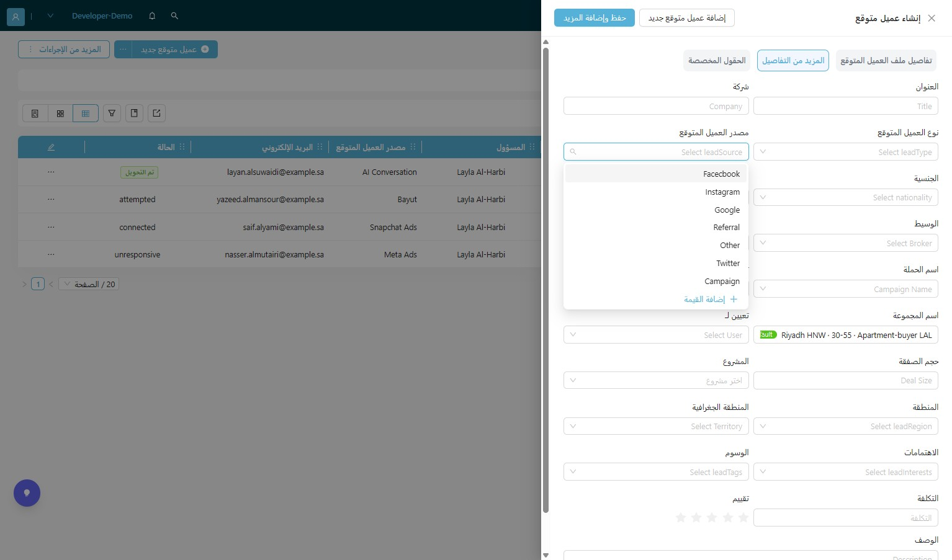Open the Select Territory dropdown
This screenshot has height=560, width=952.
(x=656, y=426)
